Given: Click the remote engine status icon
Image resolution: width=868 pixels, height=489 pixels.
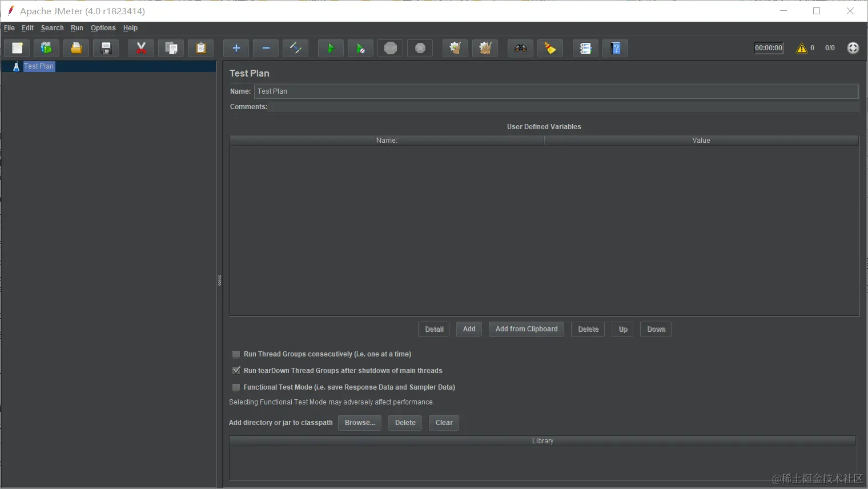Looking at the screenshot, I should point(853,48).
